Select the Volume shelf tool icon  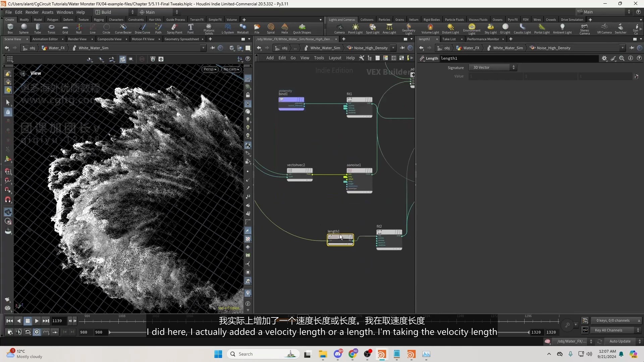231,19
